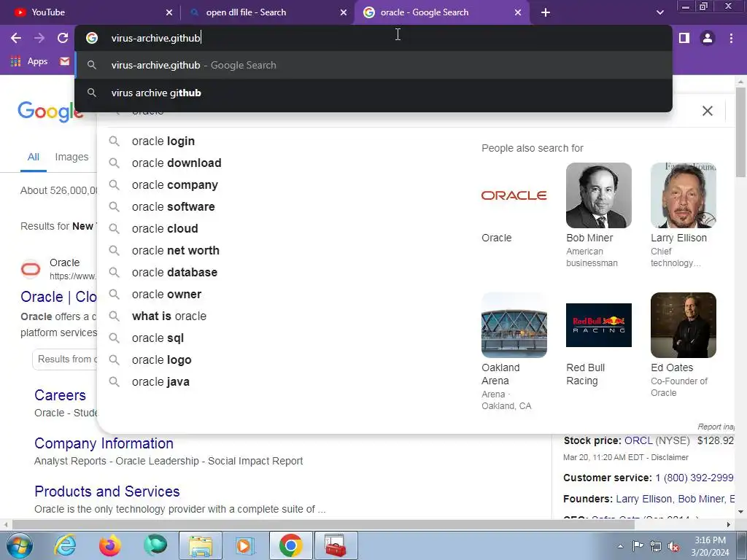Click the browser back arrow
Screen dimensions: 747x560
[x=16, y=38]
